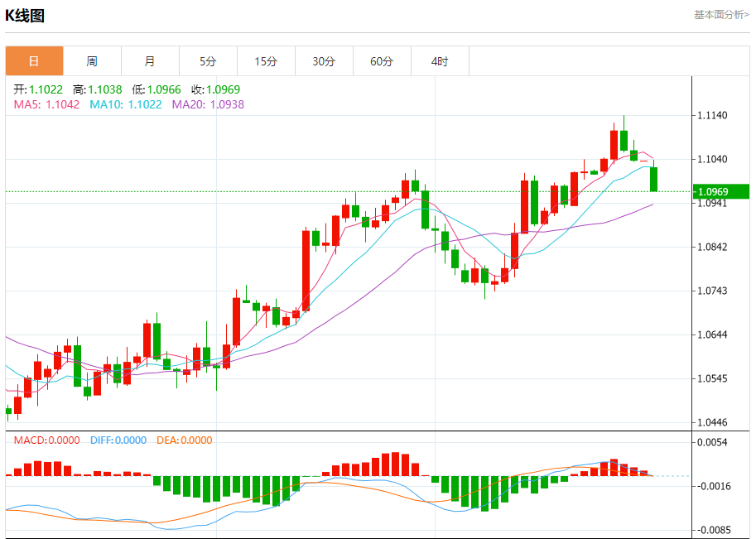This screenshot has height=539, width=756.
Task: Open the 5分 interval chart
Action: click(208, 61)
